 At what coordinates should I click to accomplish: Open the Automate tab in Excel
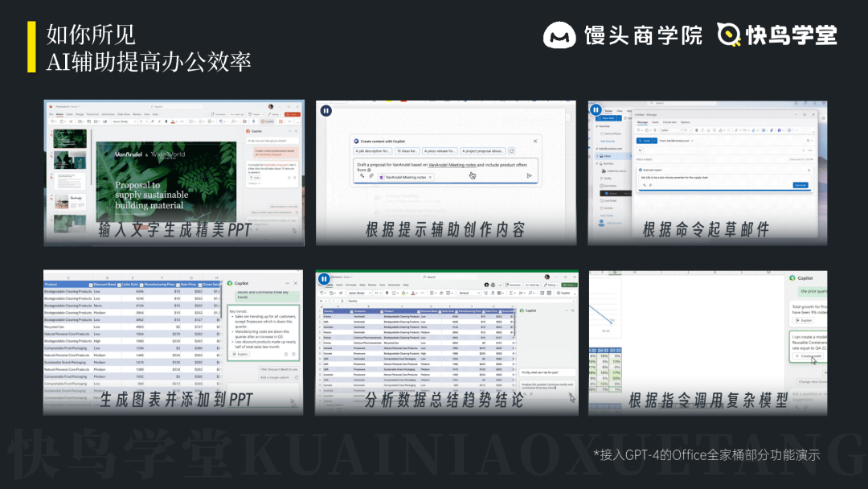coord(394,286)
